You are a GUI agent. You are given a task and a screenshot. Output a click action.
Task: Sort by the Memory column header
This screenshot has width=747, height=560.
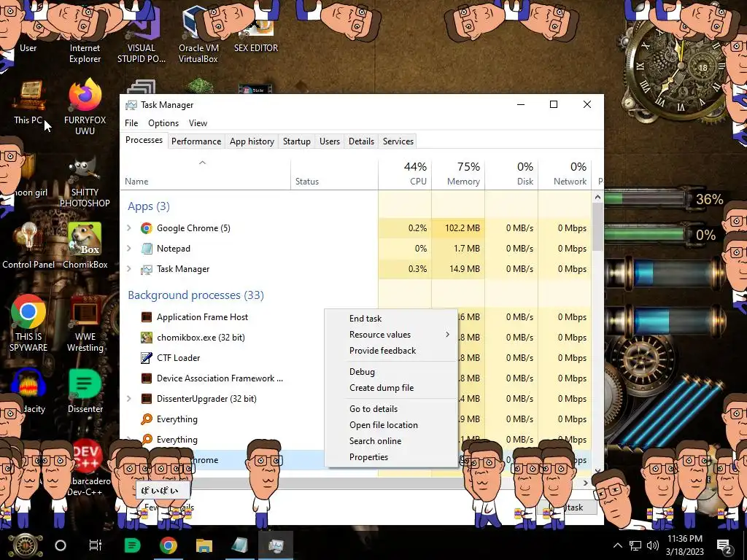[458, 174]
